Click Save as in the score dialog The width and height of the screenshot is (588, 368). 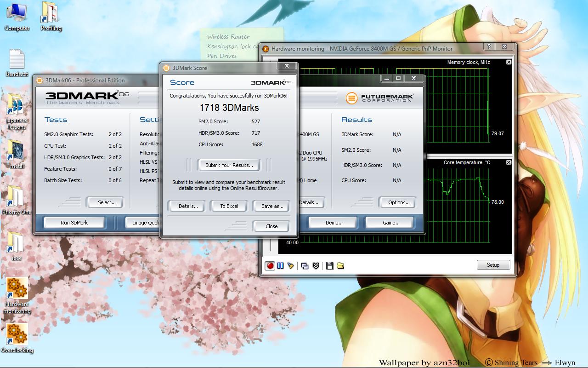coord(272,206)
